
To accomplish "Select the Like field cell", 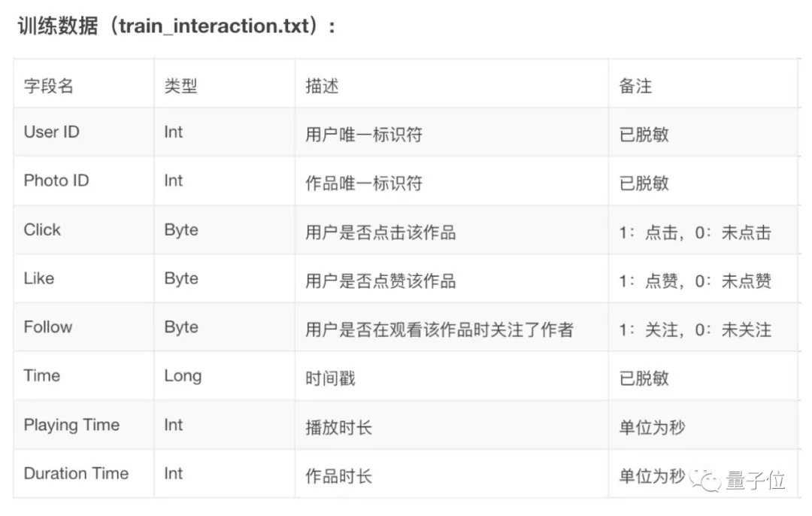I will pyautogui.click(x=39, y=279).
